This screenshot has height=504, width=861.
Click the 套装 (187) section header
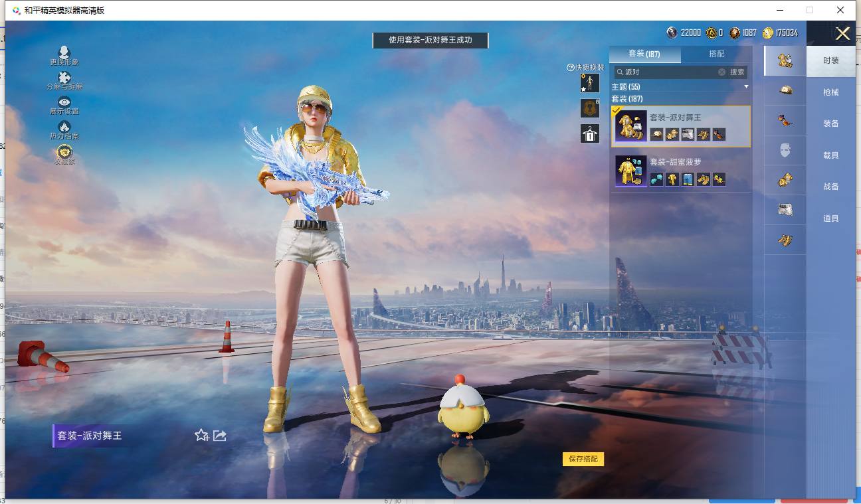pyautogui.click(x=627, y=99)
